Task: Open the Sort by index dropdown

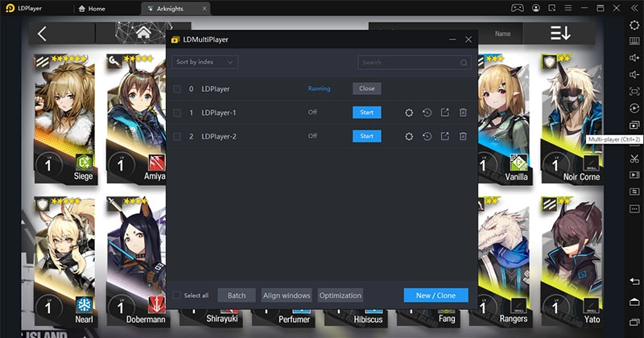Action: [204, 62]
